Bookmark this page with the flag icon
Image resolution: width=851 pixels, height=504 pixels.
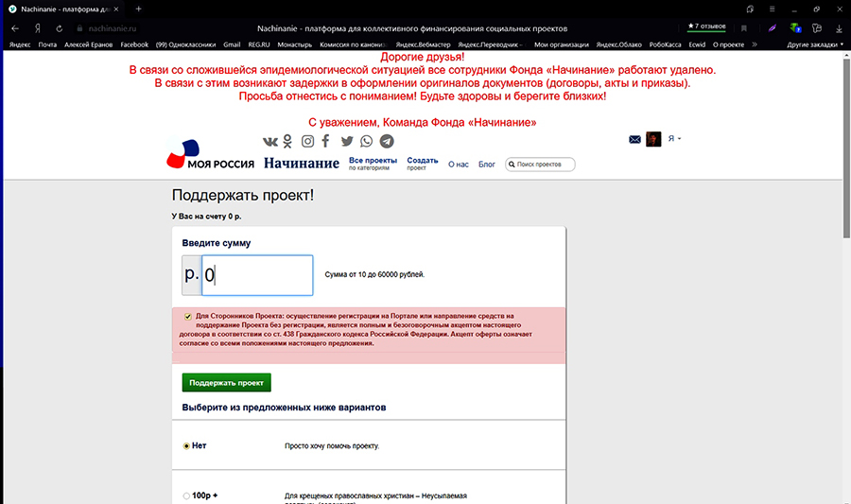tap(744, 28)
